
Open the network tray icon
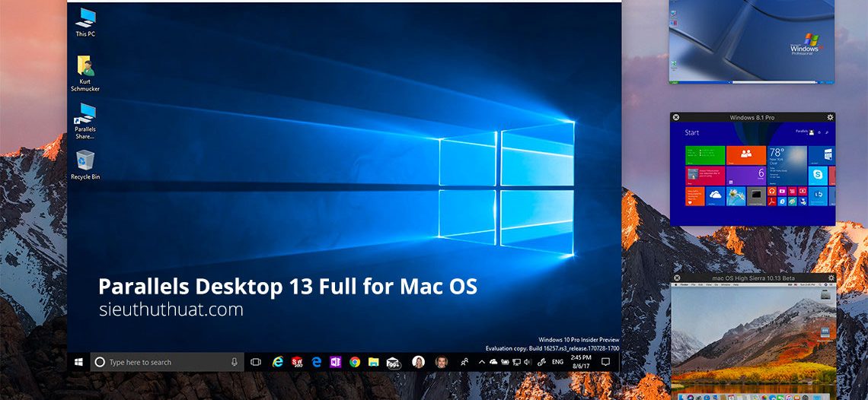(516, 362)
